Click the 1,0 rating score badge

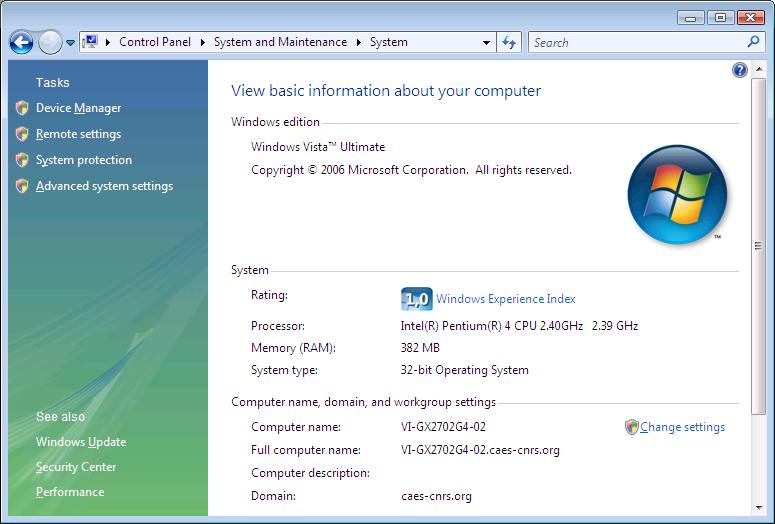[417, 299]
